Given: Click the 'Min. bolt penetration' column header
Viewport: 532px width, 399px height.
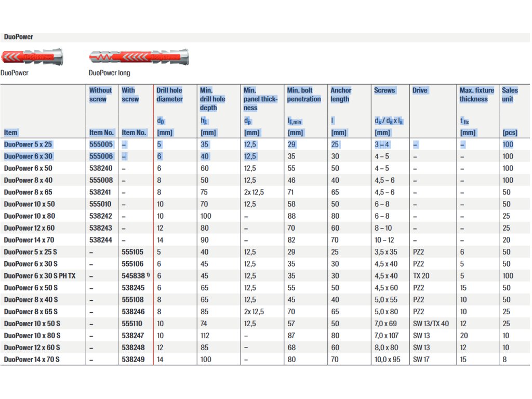Looking at the screenshot, I should click(303, 95).
